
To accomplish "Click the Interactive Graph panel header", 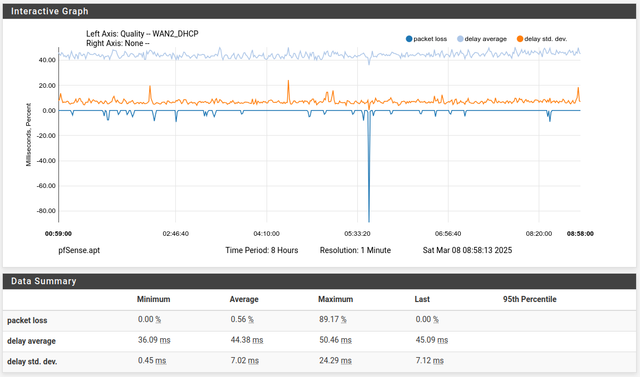I will [x=319, y=11].
